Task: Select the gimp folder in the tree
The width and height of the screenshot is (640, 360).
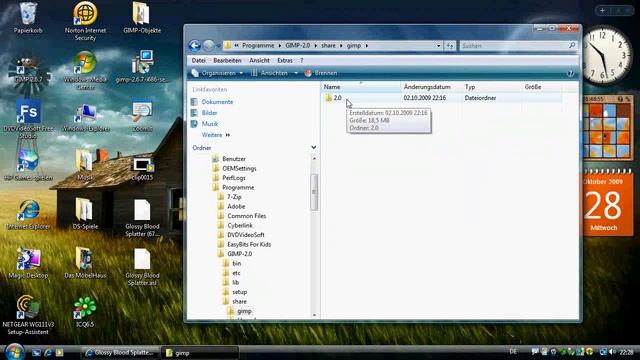Action: tap(244, 311)
